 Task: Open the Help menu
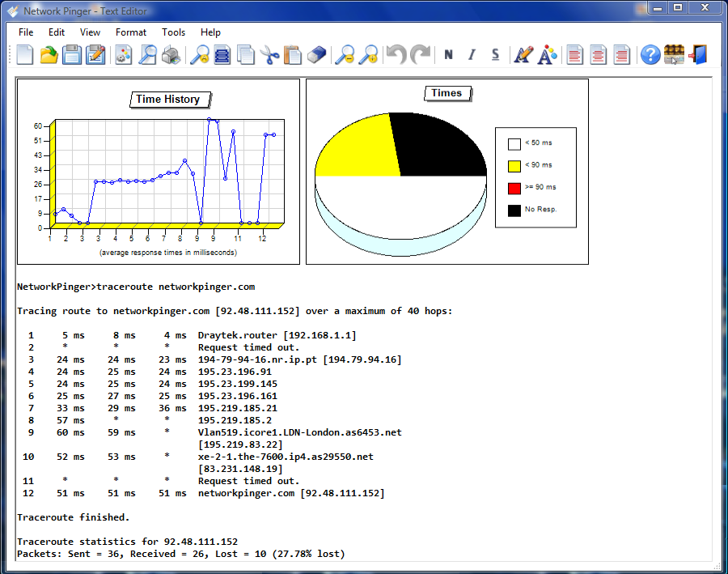pos(211,32)
